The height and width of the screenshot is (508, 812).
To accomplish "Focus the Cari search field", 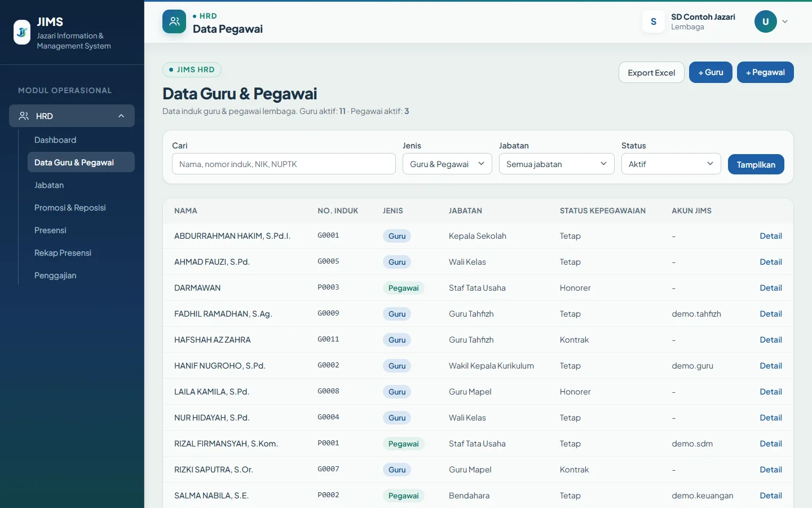I will tap(284, 164).
